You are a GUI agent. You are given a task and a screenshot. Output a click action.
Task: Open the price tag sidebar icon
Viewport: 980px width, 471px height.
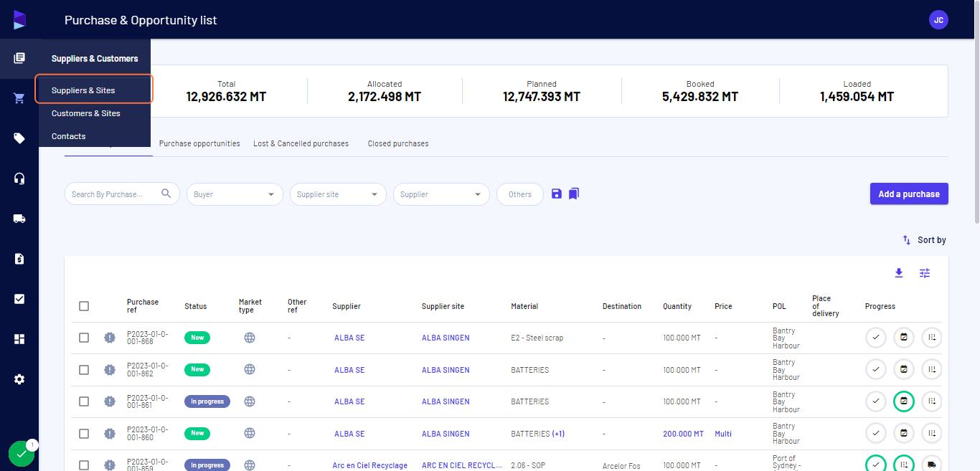tap(19, 138)
